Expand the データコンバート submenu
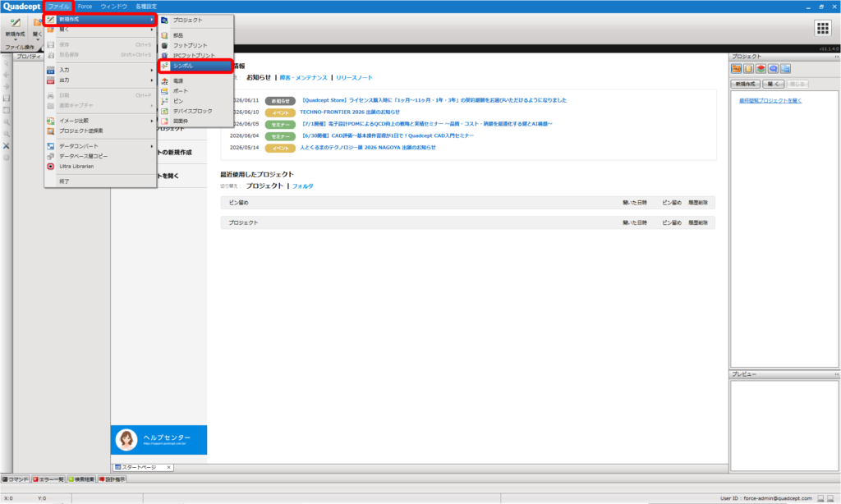Screen dimensions: 841x504 [x=100, y=146]
